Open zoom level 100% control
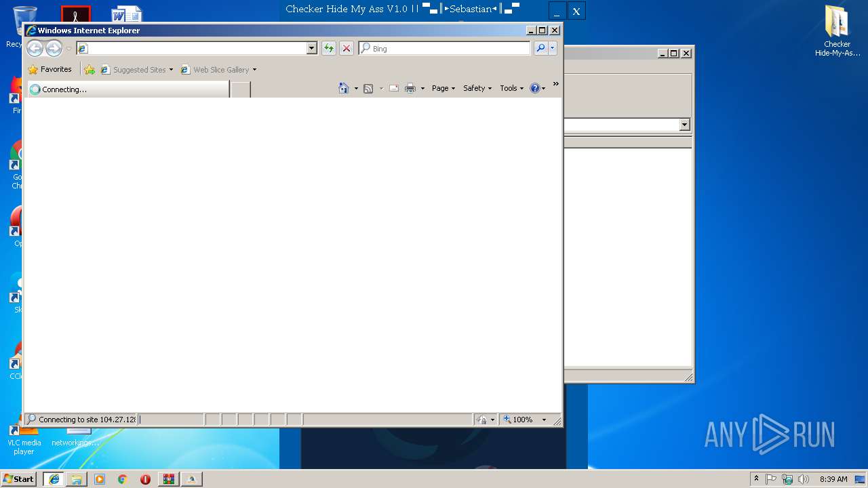 [x=519, y=420]
